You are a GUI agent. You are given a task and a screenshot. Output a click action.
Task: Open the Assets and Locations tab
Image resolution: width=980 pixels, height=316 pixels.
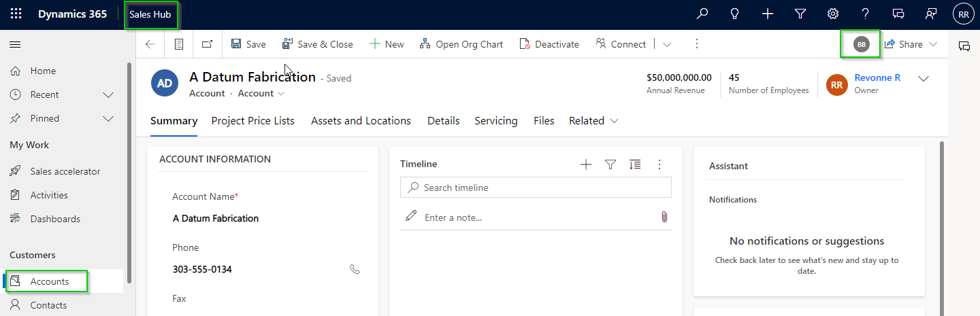(x=361, y=121)
